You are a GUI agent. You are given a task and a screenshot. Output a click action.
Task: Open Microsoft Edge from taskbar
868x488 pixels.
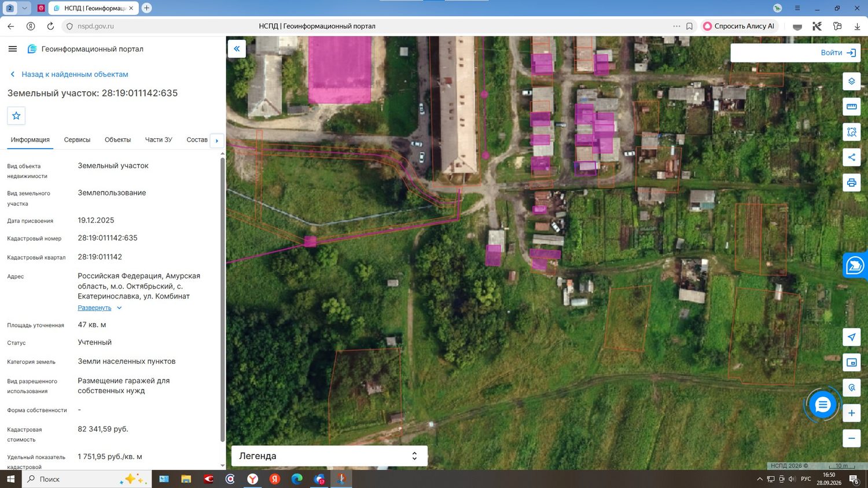coord(297,479)
